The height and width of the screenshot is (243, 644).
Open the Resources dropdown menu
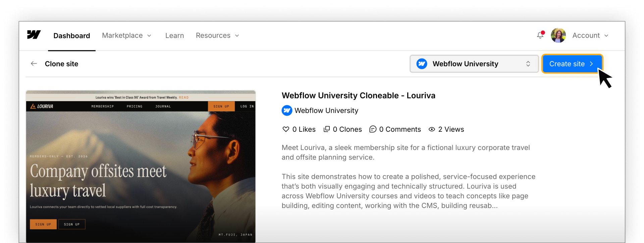218,35
